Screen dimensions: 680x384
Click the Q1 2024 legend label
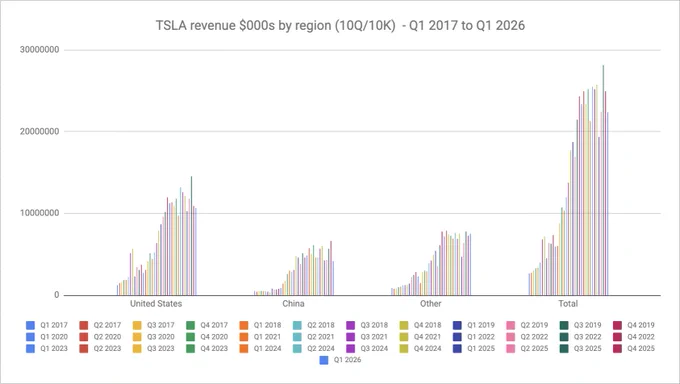pos(267,348)
